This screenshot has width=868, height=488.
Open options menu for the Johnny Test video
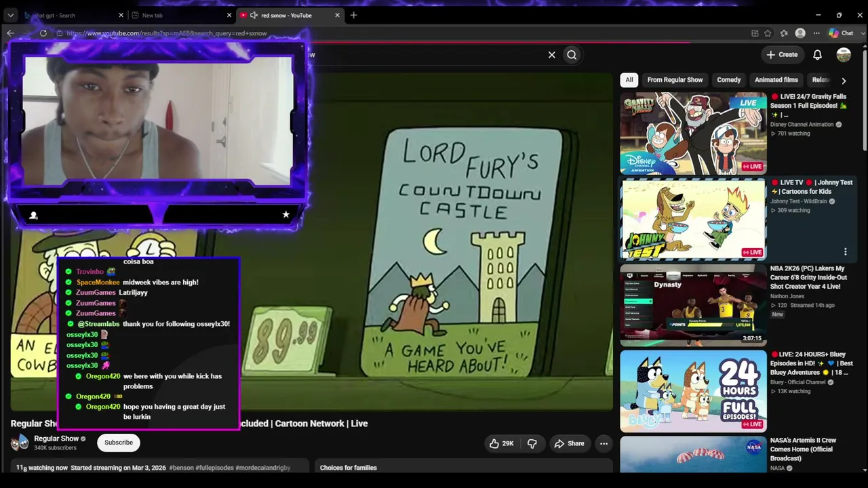845,251
